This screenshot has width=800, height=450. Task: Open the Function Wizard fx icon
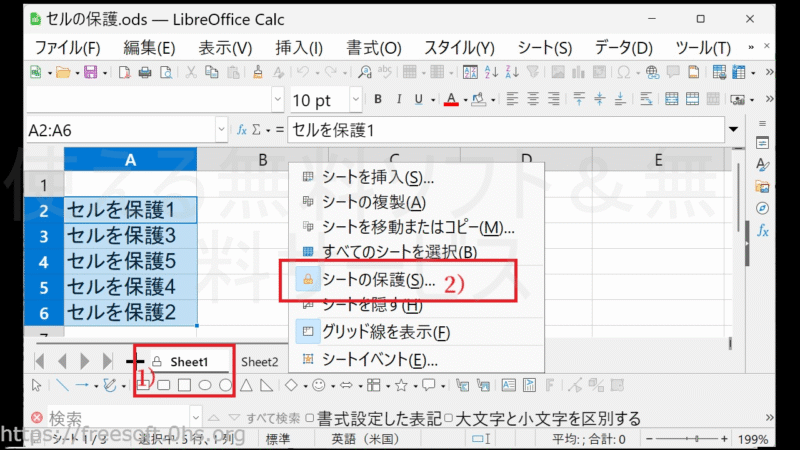(242, 131)
